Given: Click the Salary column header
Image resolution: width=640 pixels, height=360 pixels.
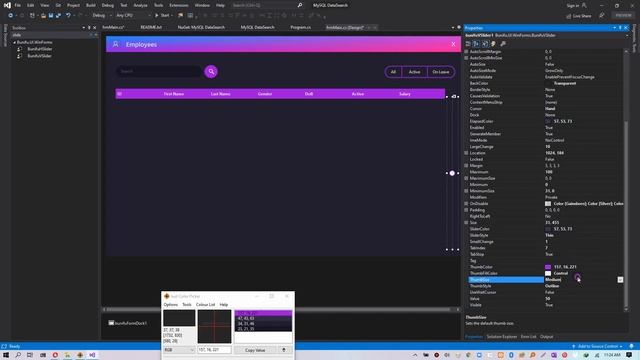Looking at the screenshot, I should point(404,94).
